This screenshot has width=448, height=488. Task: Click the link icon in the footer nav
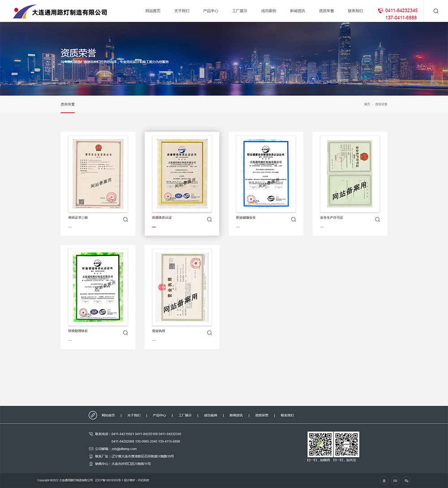93,415
